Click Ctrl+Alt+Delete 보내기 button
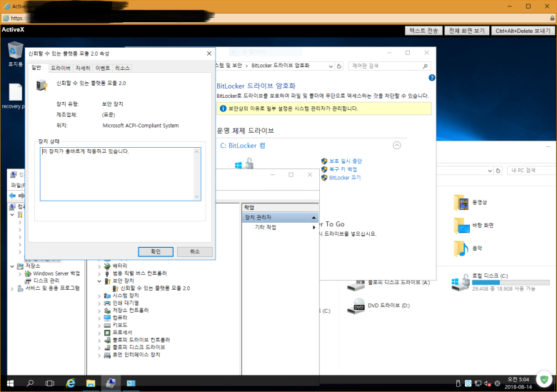The image size is (557, 392). (x=523, y=31)
